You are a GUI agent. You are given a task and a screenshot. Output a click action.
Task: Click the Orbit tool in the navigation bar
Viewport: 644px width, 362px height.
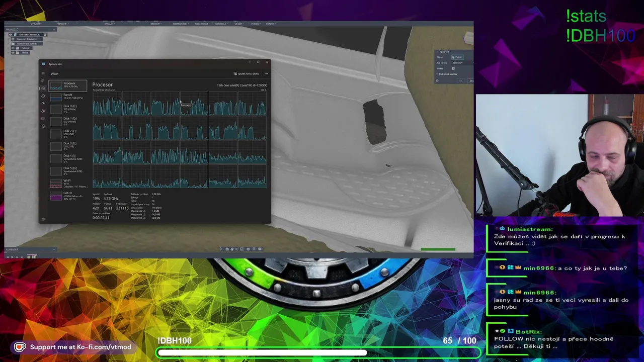pyautogui.click(x=221, y=249)
